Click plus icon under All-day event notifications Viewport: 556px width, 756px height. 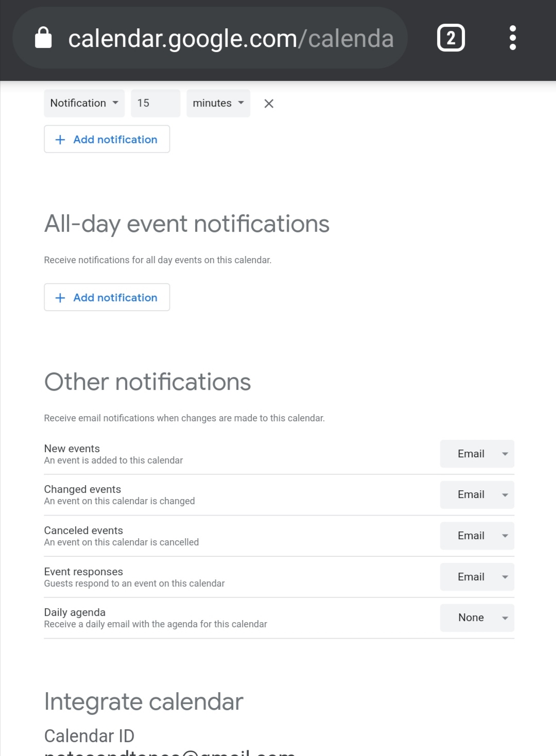[x=60, y=298]
